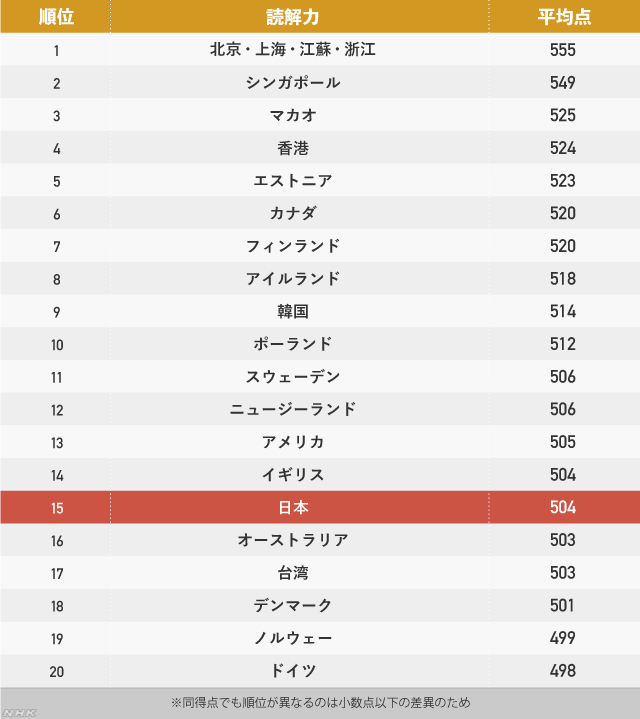The height and width of the screenshot is (719, 640).
Task: Select the フィンランド row
Action: [320, 246]
